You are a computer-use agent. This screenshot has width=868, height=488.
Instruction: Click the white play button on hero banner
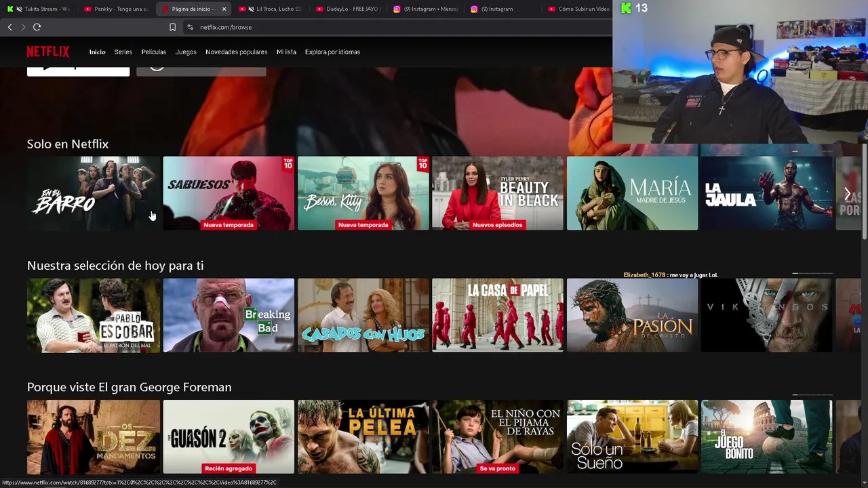point(78,71)
